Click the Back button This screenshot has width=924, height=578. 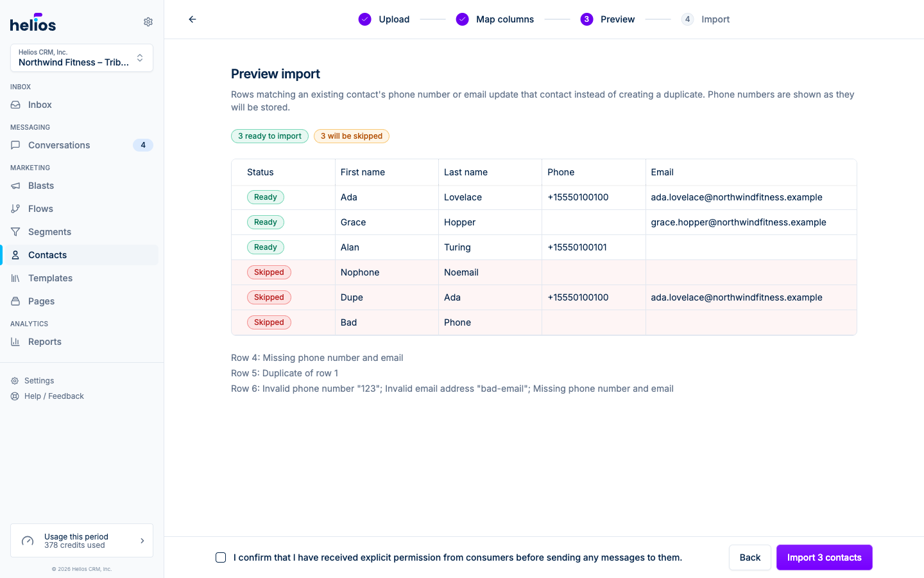[749, 557]
